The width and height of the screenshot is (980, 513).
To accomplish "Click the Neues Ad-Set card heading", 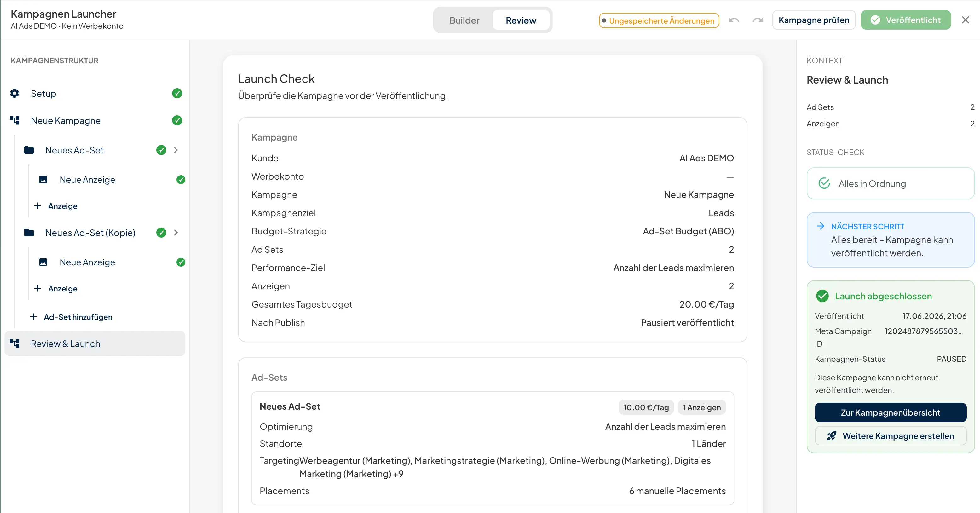I will point(290,406).
